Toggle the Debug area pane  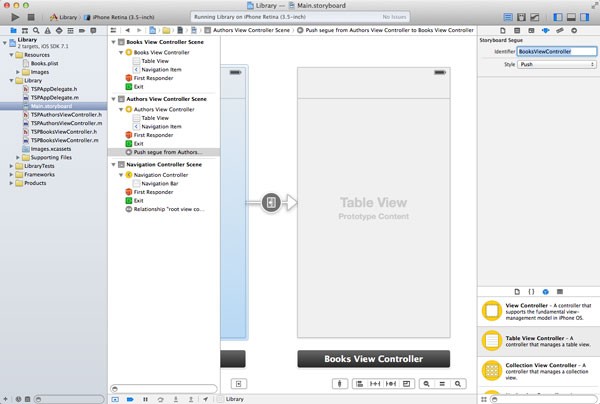(571, 17)
